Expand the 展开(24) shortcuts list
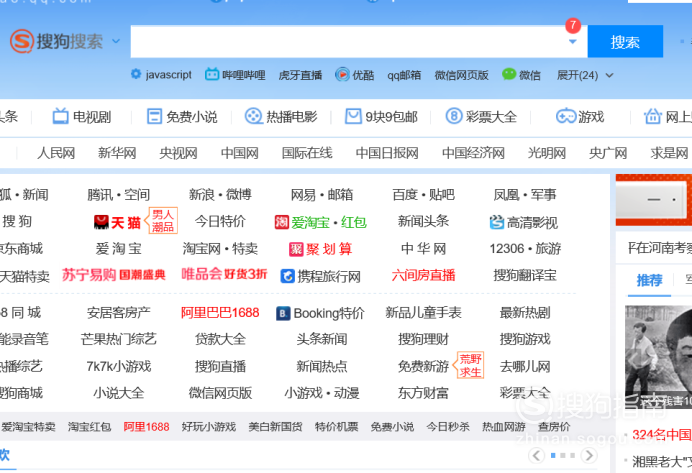This screenshot has height=473, width=692. click(585, 75)
